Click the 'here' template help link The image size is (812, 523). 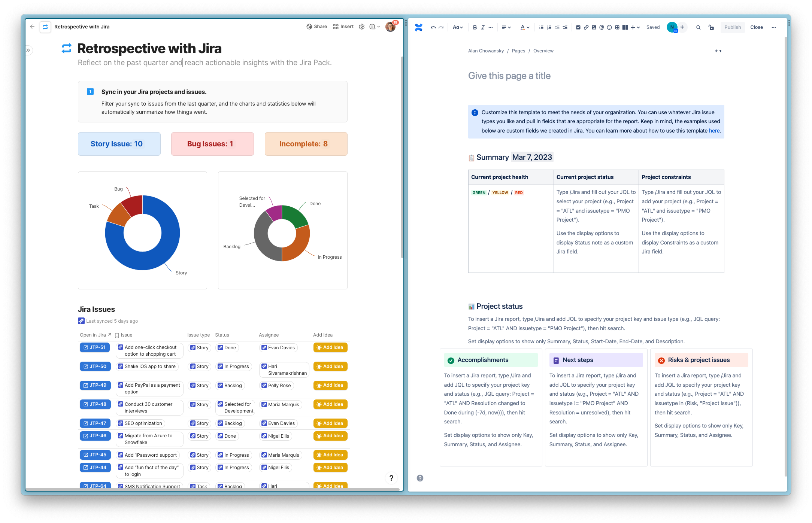tap(714, 131)
